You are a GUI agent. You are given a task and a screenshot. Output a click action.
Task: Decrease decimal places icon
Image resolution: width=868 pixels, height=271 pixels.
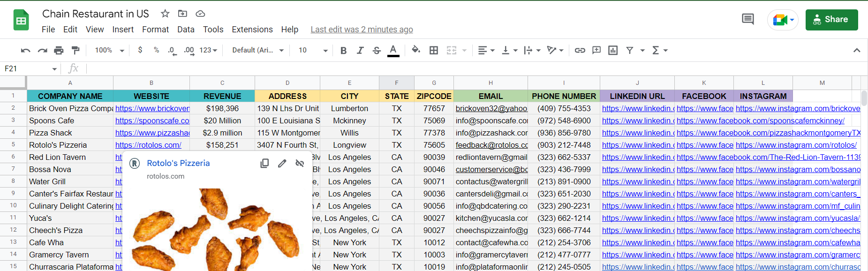point(172,50)
